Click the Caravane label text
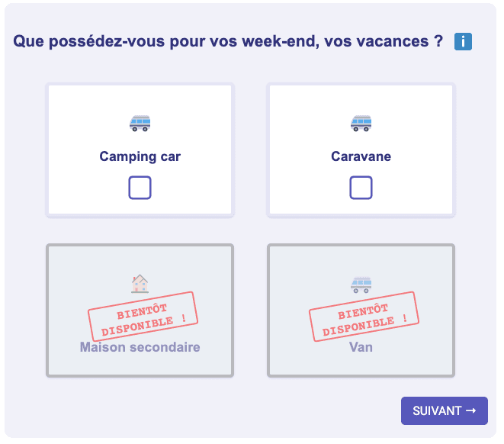Screen dimensions: 504x444 [x=361, y=156]
